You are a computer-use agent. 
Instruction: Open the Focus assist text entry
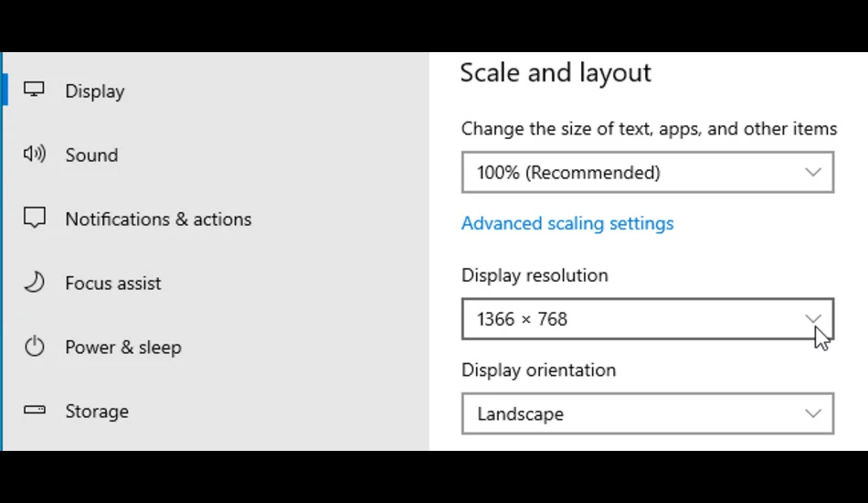(113, 284)
